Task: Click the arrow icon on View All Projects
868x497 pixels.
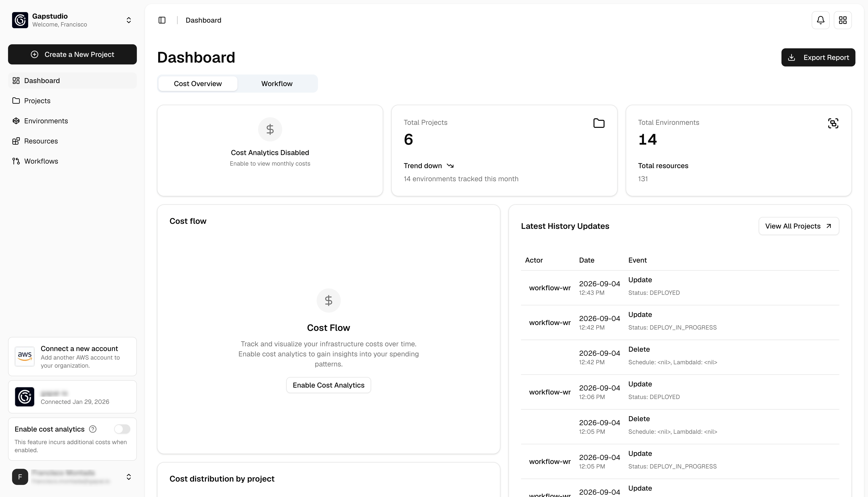Action: 829,226
